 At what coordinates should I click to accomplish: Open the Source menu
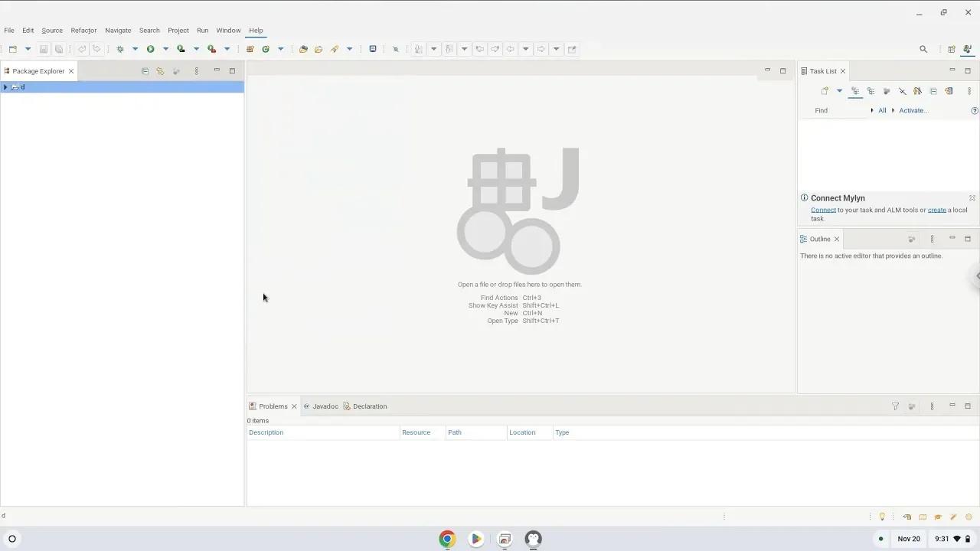51,30
